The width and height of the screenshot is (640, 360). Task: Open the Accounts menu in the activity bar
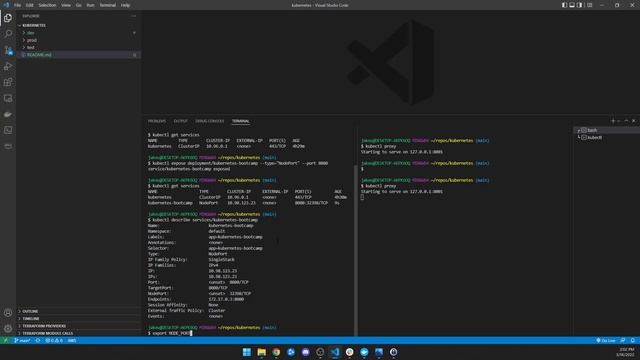[8, 313]
